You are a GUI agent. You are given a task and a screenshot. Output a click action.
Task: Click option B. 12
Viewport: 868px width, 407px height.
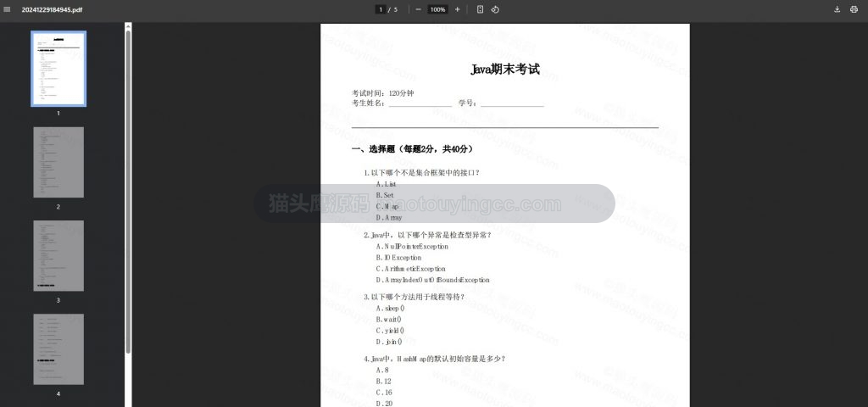(384, 381)
